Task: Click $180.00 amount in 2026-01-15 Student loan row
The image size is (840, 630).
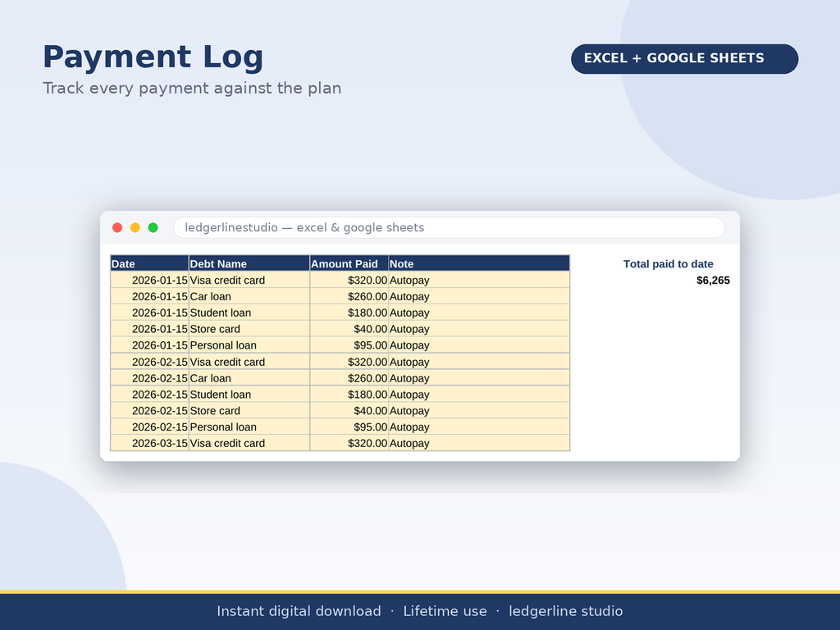Action: click(x=349, y=313)
